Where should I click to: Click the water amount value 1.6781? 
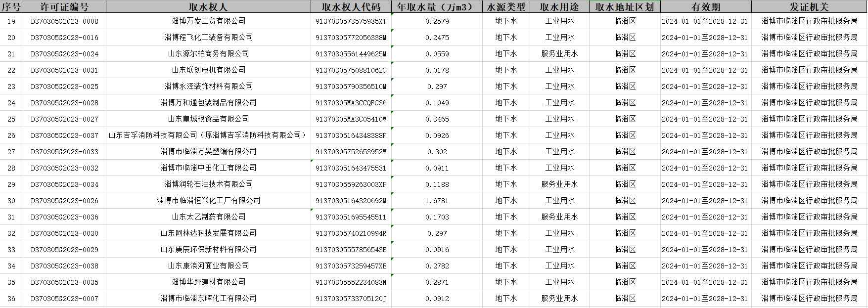tap(437, 201)
